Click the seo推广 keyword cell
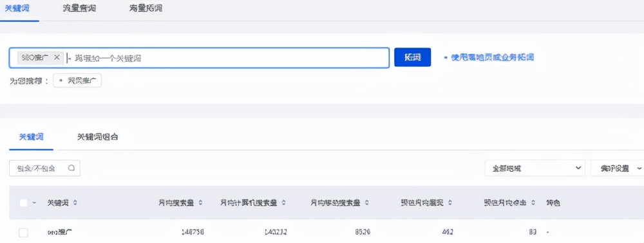This screenshot has width=644, height=243. [60, 233]
